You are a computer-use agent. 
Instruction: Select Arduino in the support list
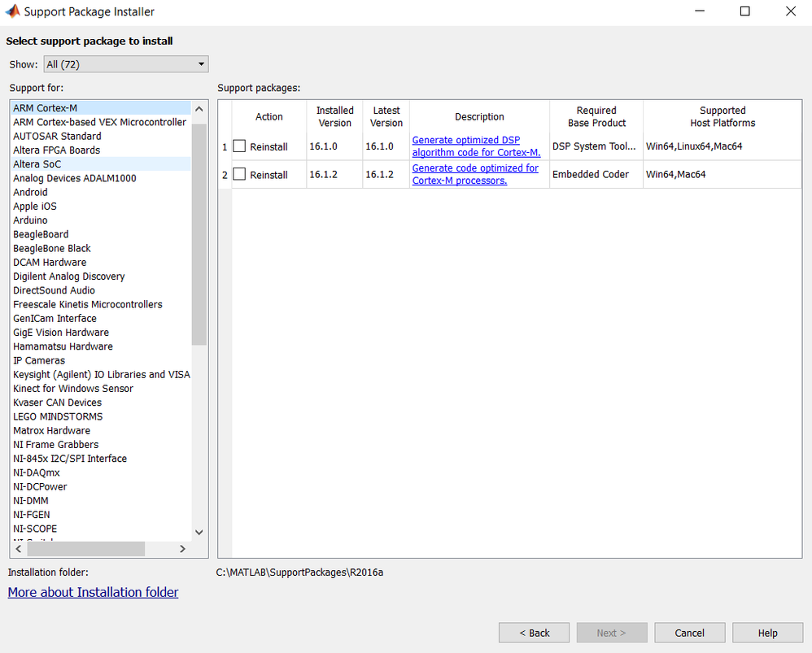click(101, 220)
